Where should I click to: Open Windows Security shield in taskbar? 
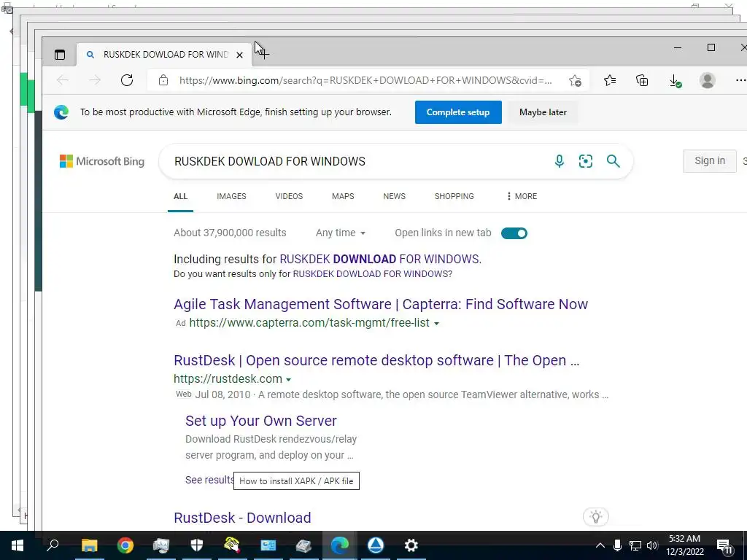(197, 545)
